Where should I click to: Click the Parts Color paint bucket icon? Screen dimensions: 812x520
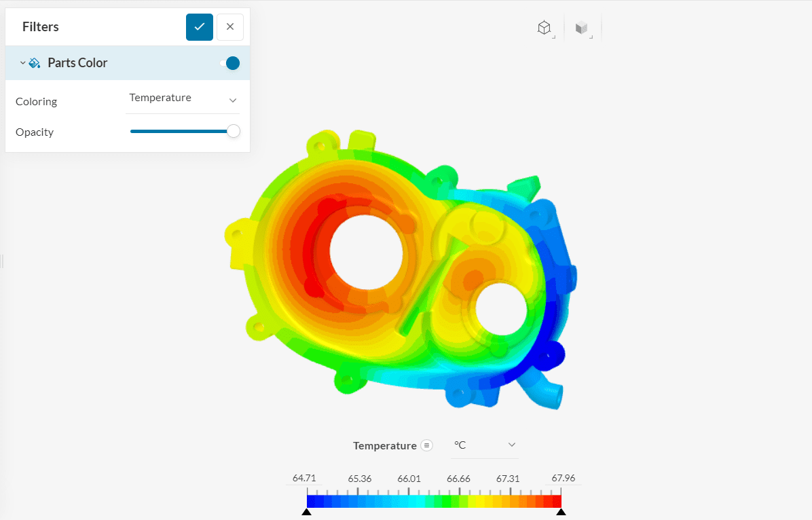click(33, 62)
